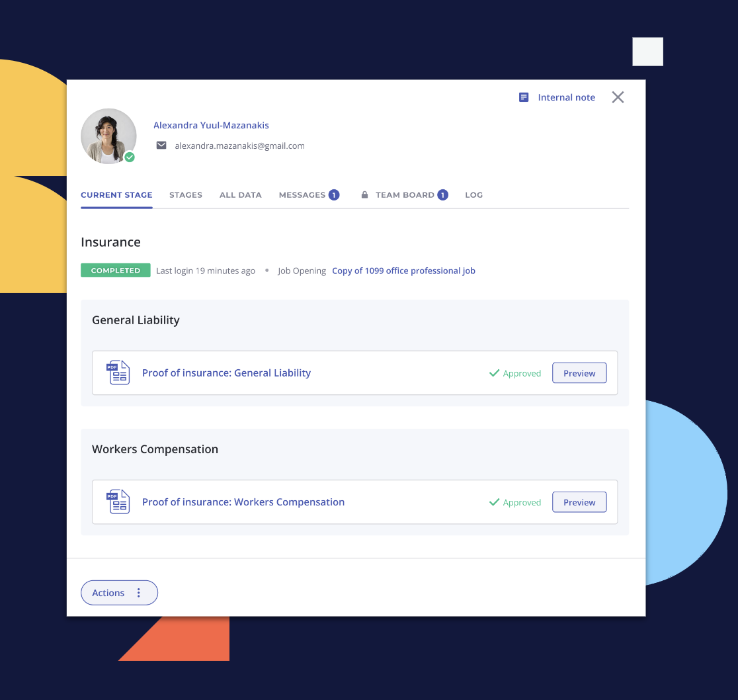Click the three-dot icon in Actions button
Image resolution: width=738 pixels, height=700 pixels.
[x=138, y=593]
